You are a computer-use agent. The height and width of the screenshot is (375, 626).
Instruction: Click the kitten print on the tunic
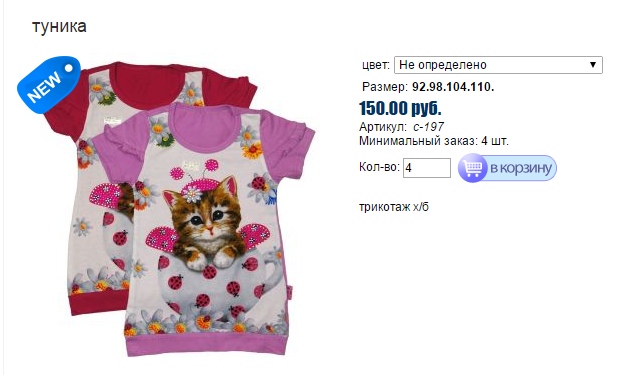[202, 224]
